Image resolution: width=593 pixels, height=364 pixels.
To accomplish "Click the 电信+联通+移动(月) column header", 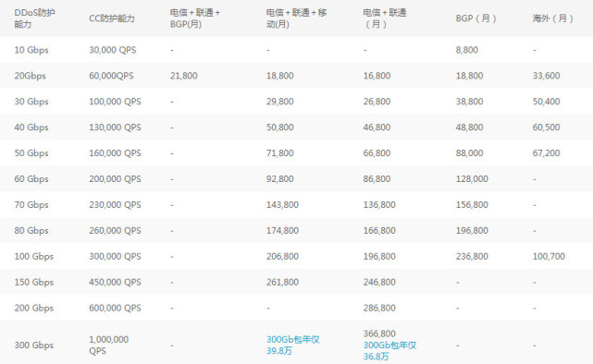I will click(x=296, y=18).
